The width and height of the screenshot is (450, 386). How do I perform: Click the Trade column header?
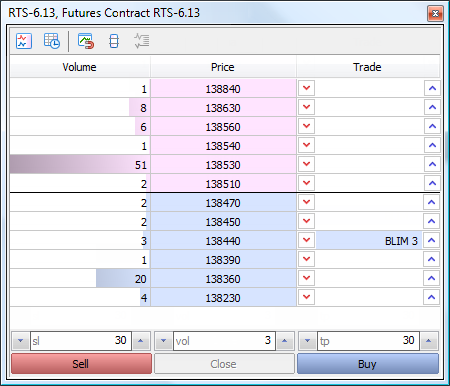[368, 67]
